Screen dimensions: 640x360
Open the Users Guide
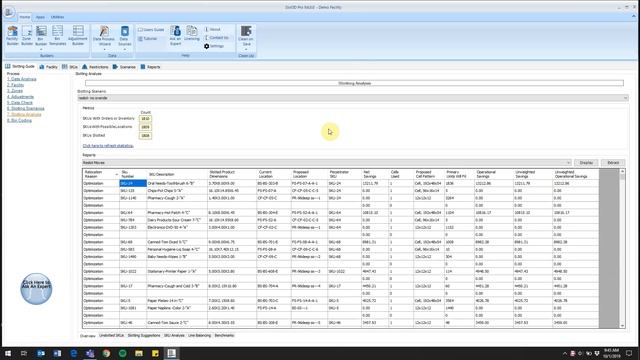point(151,30)
